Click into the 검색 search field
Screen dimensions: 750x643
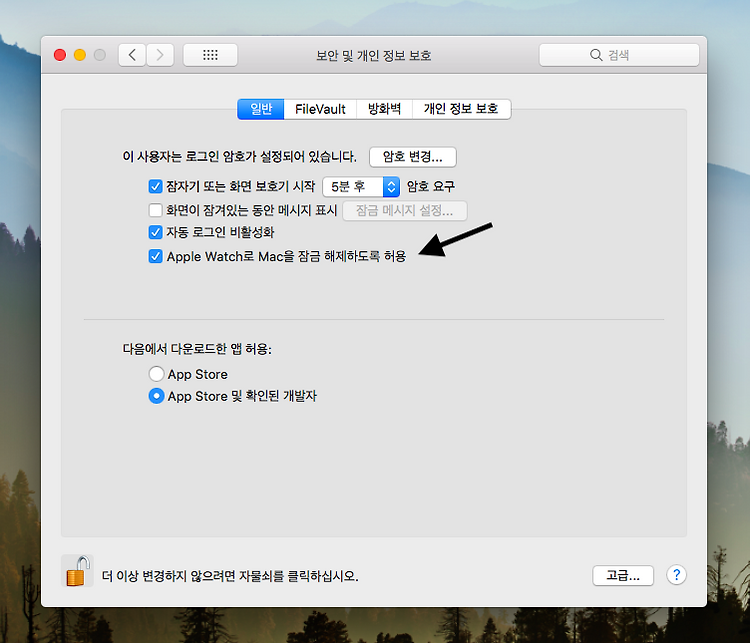click(619, 55)
